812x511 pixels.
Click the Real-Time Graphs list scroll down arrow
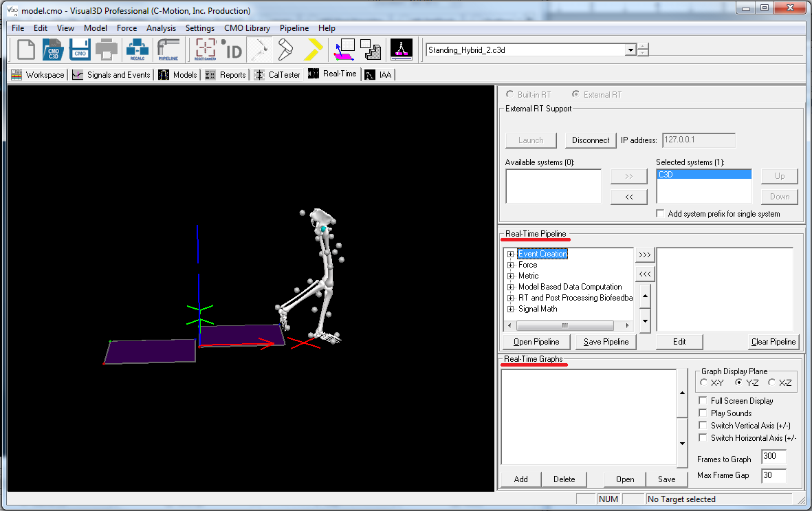point(682,444)
